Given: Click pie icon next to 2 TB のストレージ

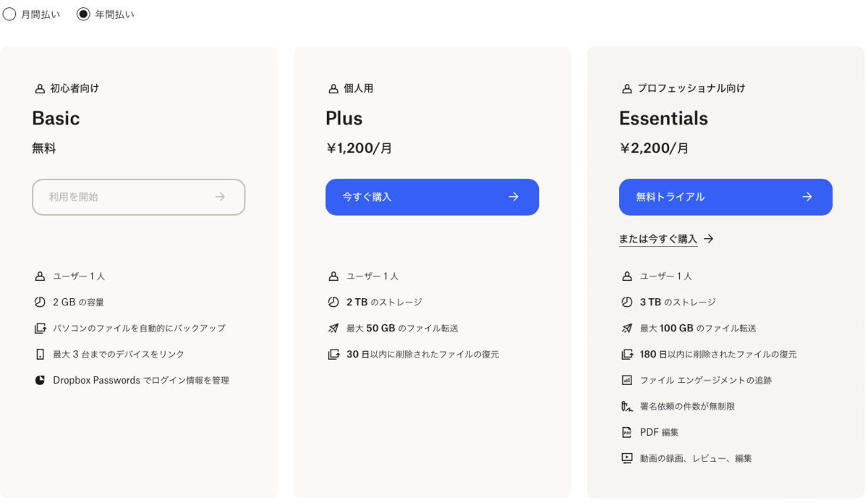Looking at the screenshot, I should pyautogui.click(x=333, y=303).
